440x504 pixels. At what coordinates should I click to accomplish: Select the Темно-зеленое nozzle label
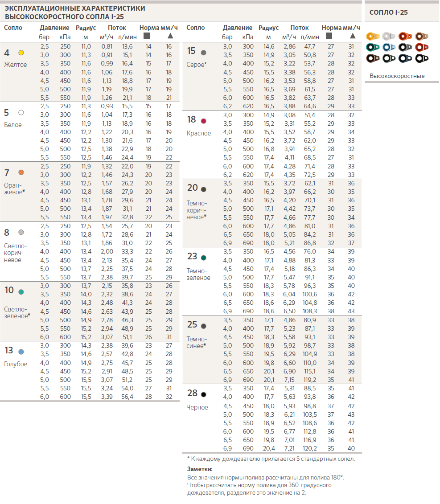198,275
